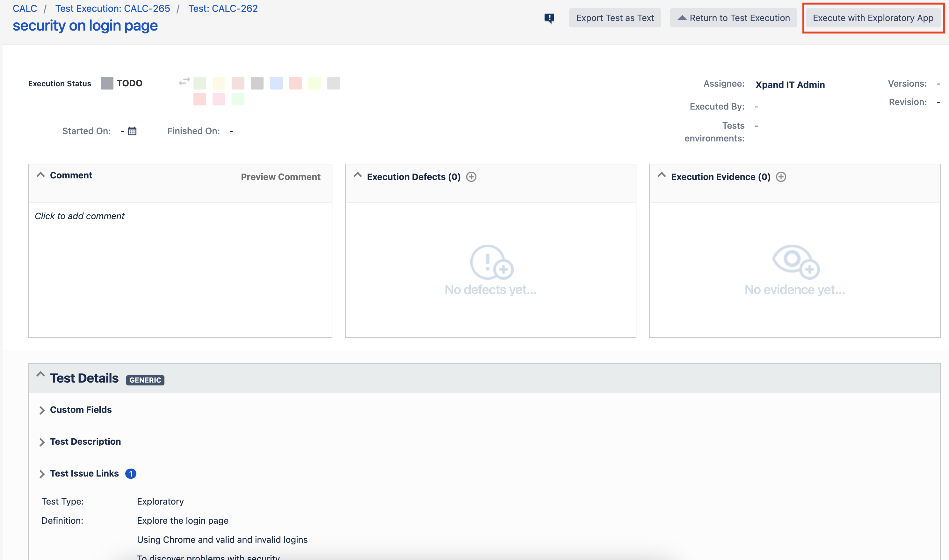Open Preview Comment
This screenshot has width=949, height=560.
click(x=280, y=176)
